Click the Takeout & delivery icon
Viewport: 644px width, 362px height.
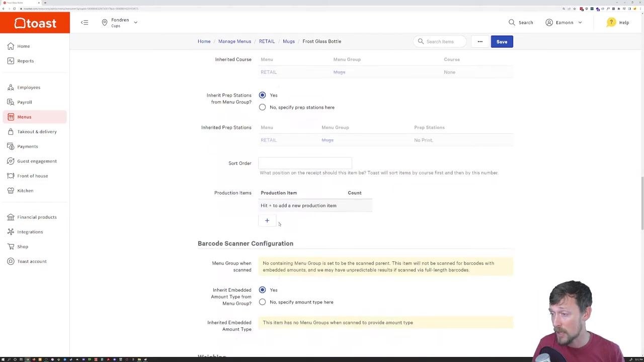click(11, 132)
